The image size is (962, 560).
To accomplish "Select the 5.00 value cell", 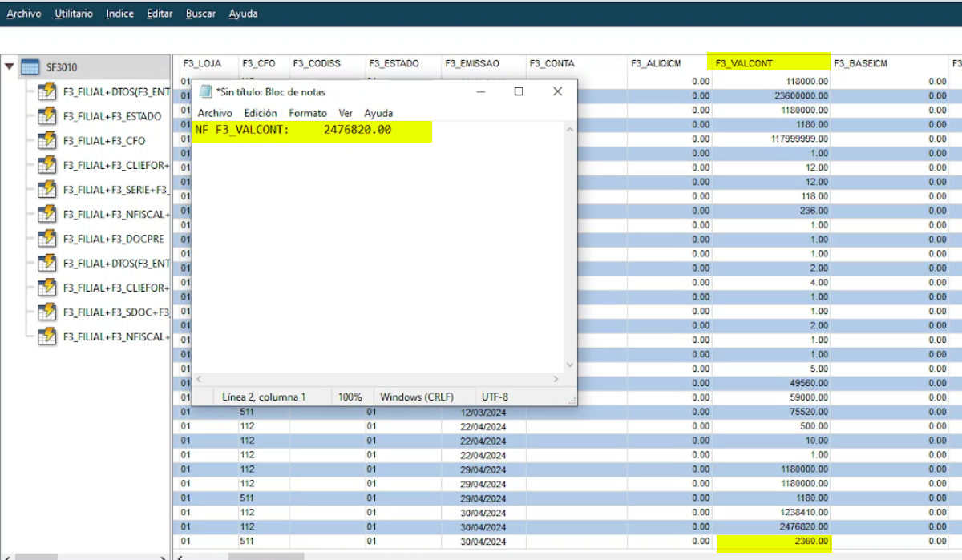I will [770, 369].
